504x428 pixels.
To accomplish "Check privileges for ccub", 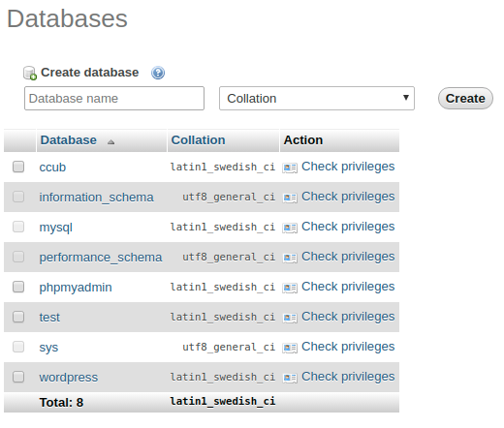I will click(x=348, y=167).
